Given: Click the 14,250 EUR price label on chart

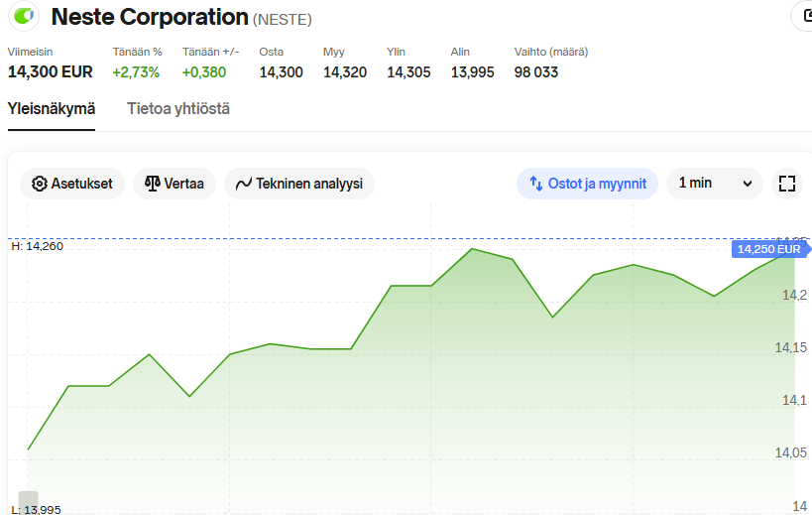Looking at the screenshot, I should (x=768, y=249).
